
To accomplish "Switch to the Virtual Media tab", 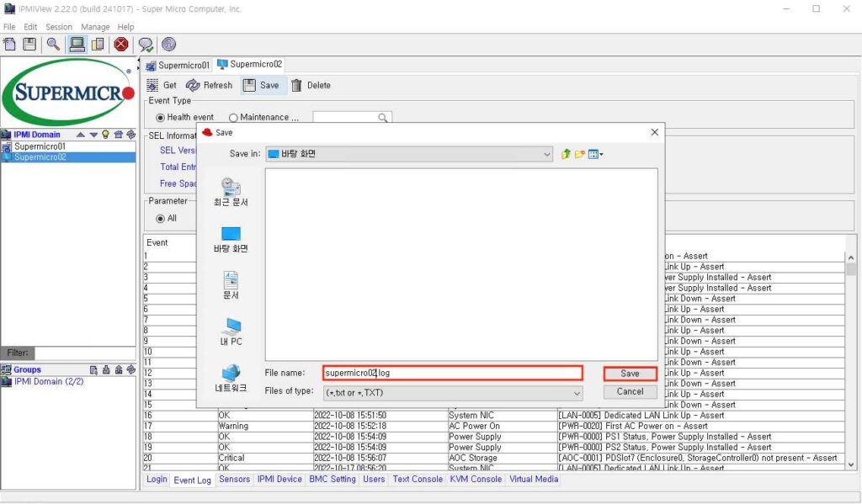I will click(x=533, y=480).
